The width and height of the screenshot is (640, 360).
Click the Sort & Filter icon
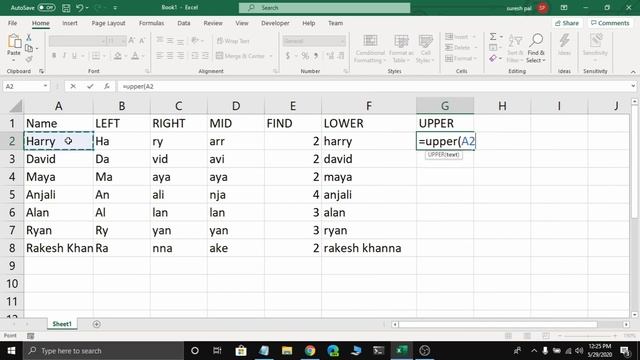tap(515, 41)
